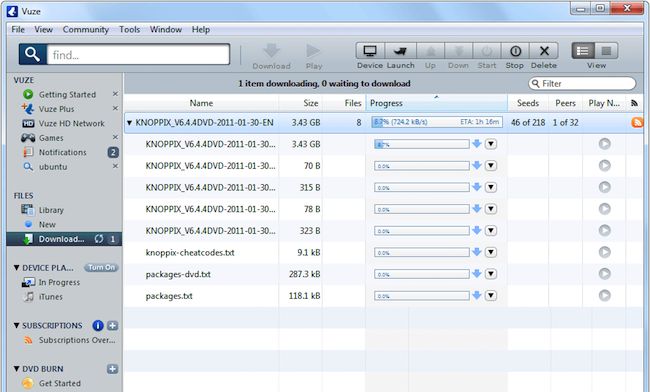Click the Filter field
The width and height of the screenshot is (650, 392).
582,84
